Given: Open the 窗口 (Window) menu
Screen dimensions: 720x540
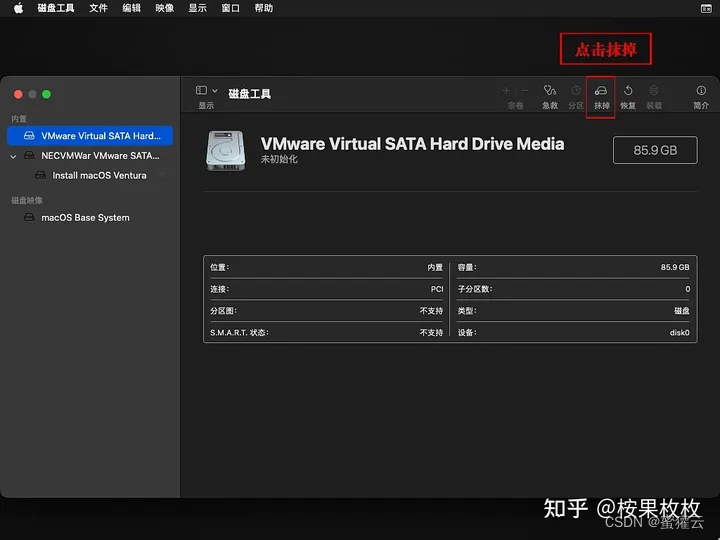Looking at the screenshot, I should [x=231, y=8].
